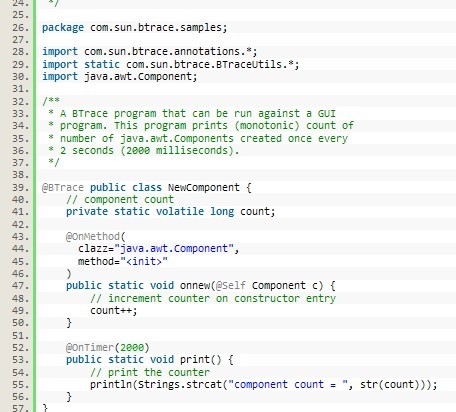Click the @OnTimer(2000) annotation
456x412 pixels.
(108, 348)
